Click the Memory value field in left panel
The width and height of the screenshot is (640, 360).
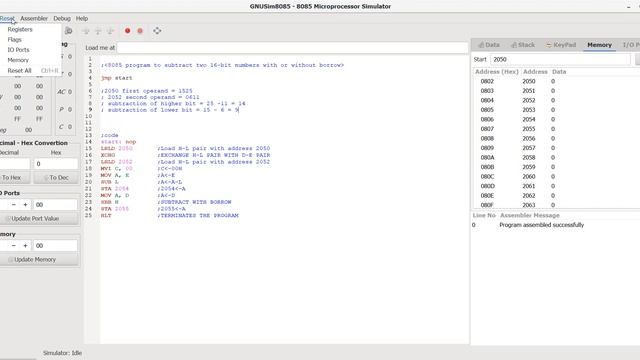coord(55,245)
